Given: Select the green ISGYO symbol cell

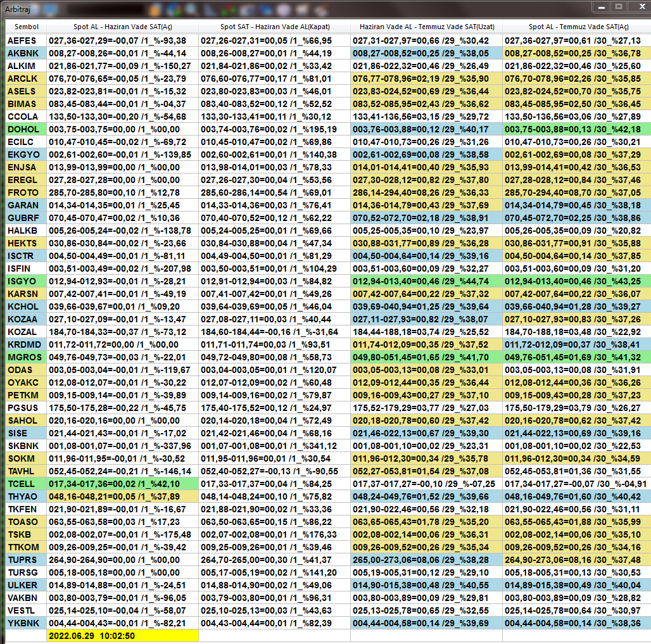Looking at the screenshot, I should (x=26, y=281).
